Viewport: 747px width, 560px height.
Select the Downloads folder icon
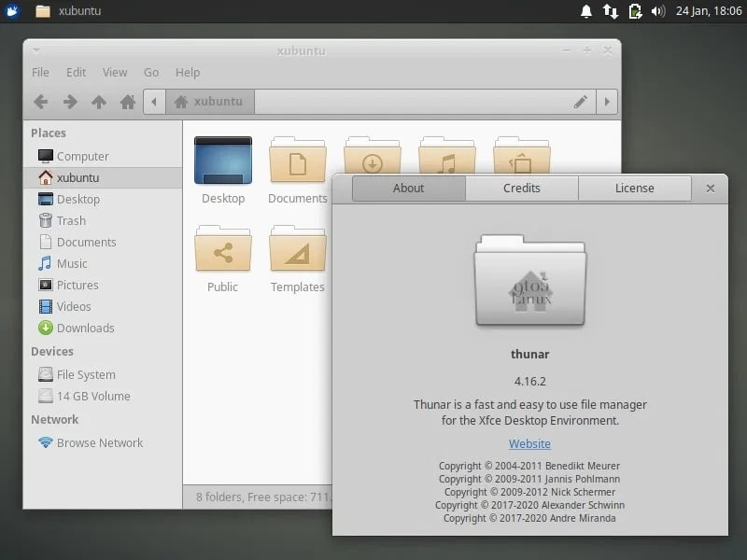pyautogui.click(x=372, y=155)
